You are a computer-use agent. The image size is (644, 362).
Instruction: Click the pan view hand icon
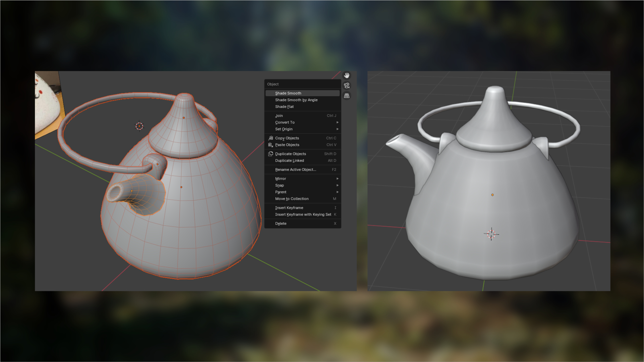click(347, 75)
